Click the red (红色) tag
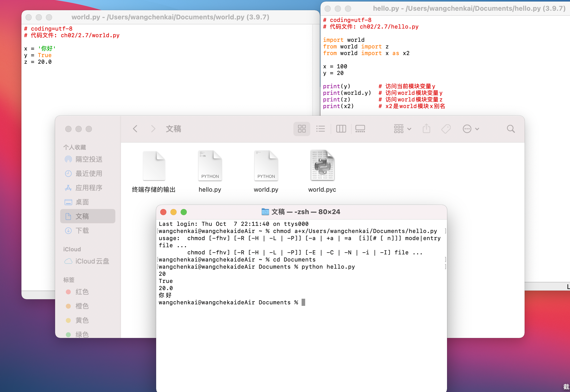 [82, 292]
